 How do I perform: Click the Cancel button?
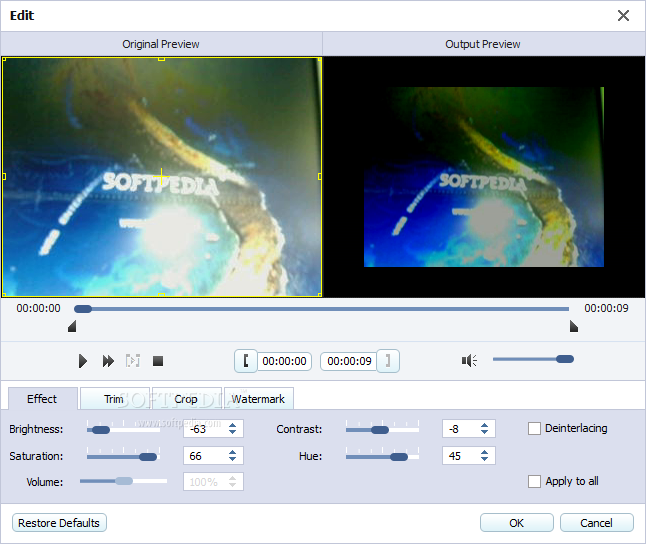coord(597,523)
